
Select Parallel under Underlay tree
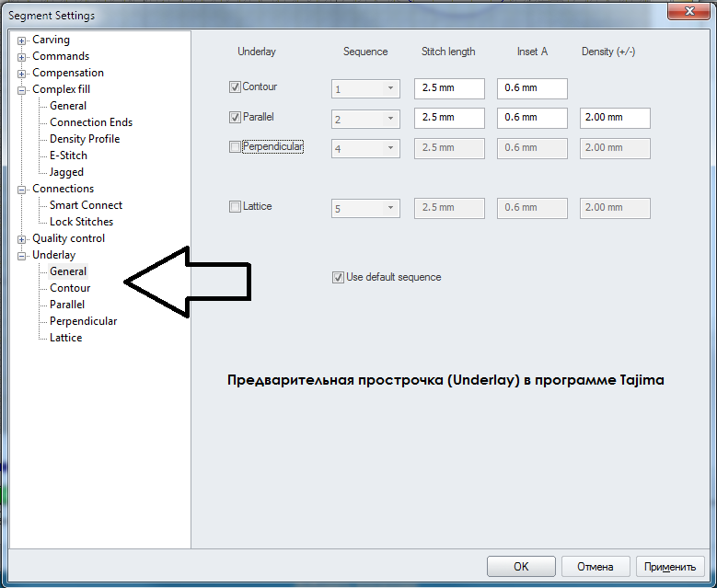coord(67,305)
